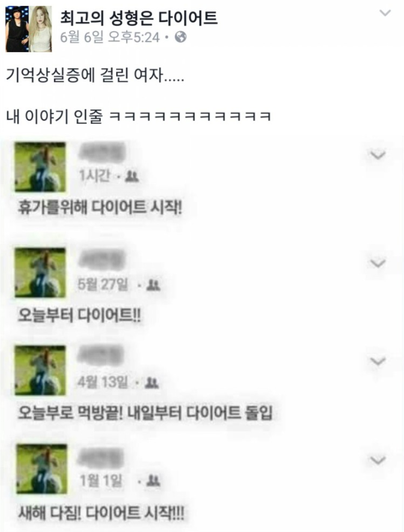Click friends audience icon on 5월 27일 post
This screenshot has height=532, width=404.
[x=153, y=285]
